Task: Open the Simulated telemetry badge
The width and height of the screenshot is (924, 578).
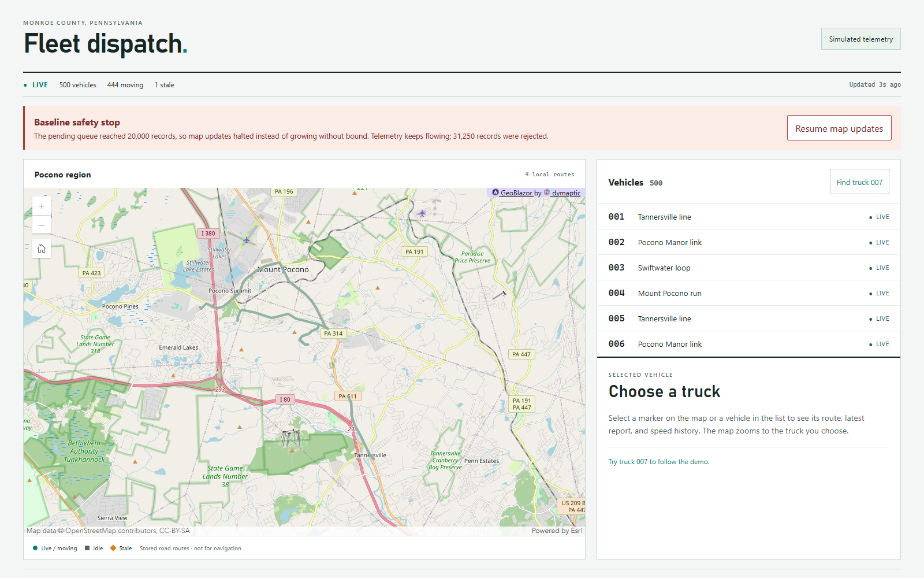Action: click(x=860, y=39)
